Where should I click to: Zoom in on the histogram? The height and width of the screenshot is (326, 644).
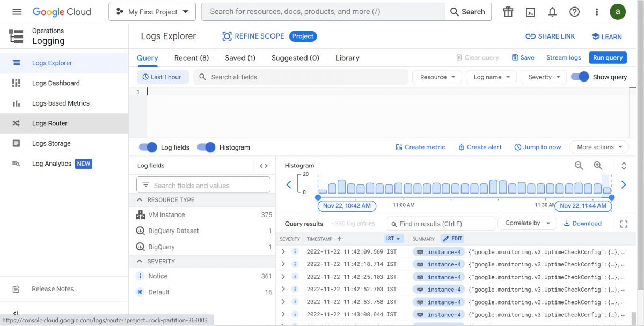(x=598, y=166)
